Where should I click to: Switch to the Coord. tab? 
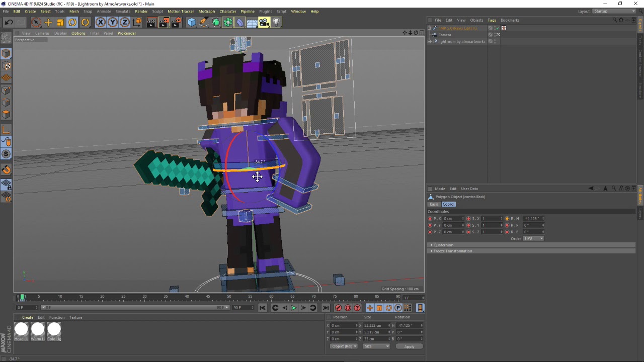[x=448, y=204]
